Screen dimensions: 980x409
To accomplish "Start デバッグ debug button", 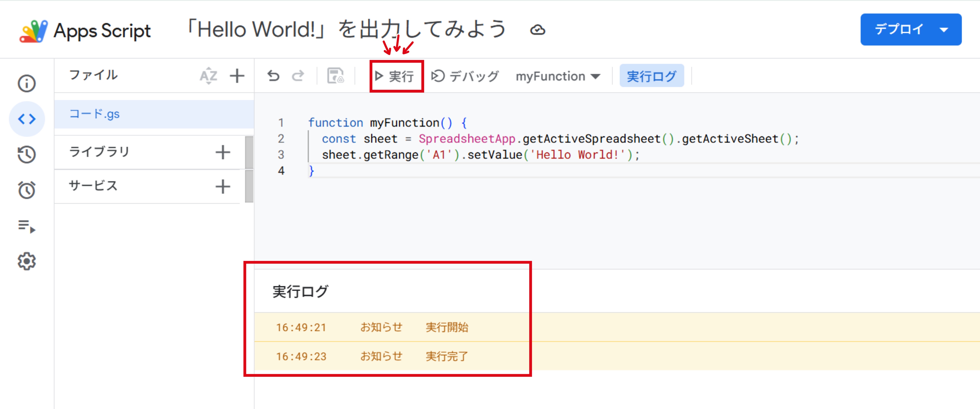I will pyautogui.click(x=465, y=76).
